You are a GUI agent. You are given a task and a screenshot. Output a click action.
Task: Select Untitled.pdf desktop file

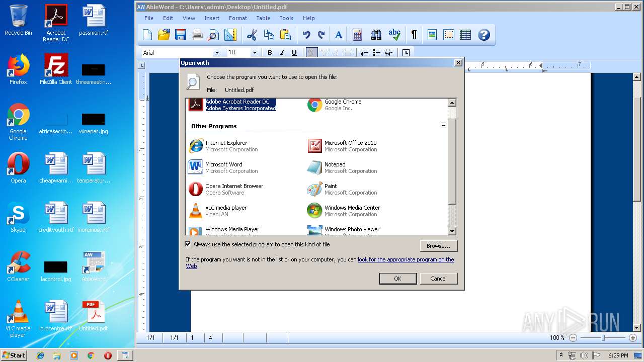coord(94,316)
